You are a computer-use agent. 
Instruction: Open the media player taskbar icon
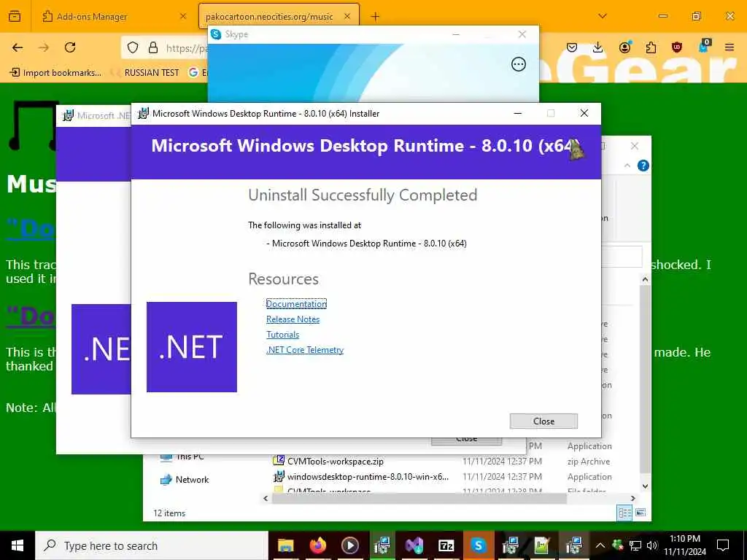(x=349, y=545)
